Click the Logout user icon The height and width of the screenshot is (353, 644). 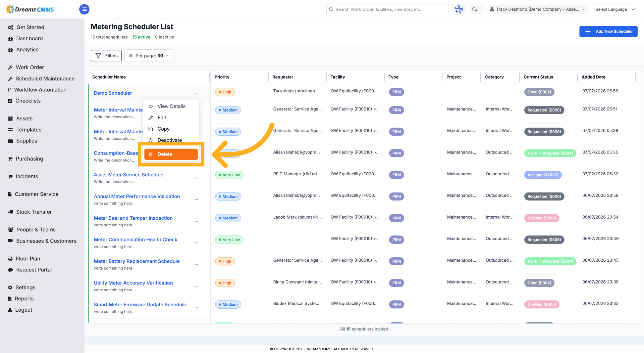coord(10,310)
